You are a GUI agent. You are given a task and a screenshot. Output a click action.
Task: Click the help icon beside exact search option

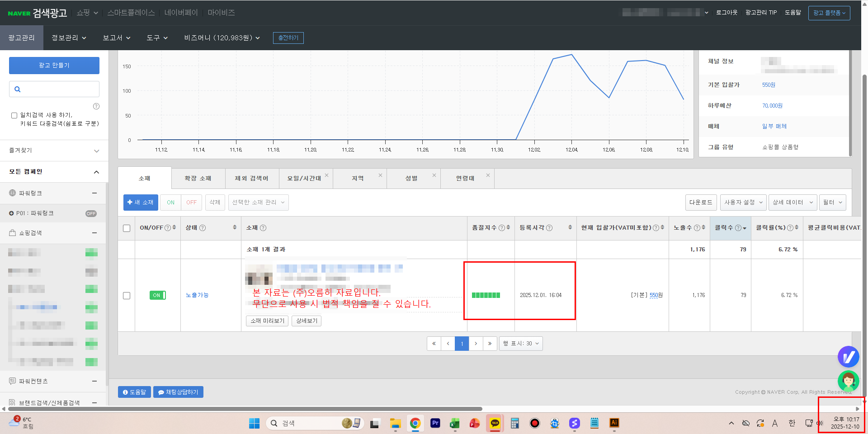pos(96,106)
